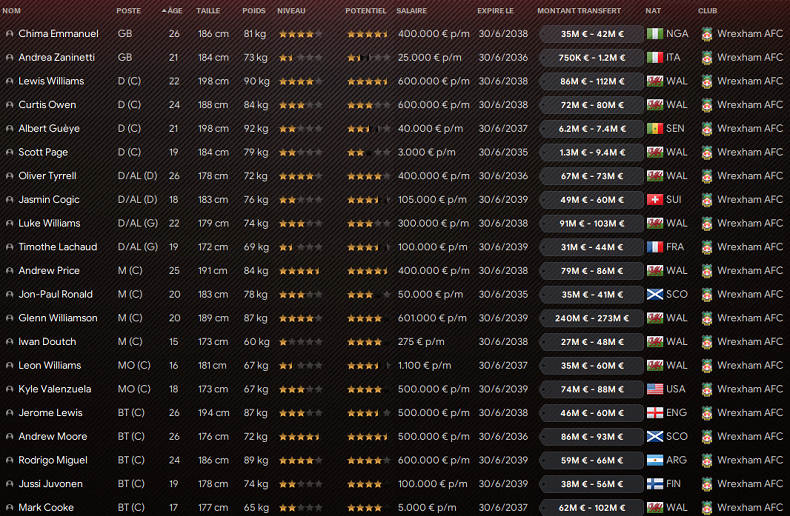Screen dimensions: 790x516
Task: Click the Argentina flag in Rodrigo Miguel's row
Action: tap(655, 460)
